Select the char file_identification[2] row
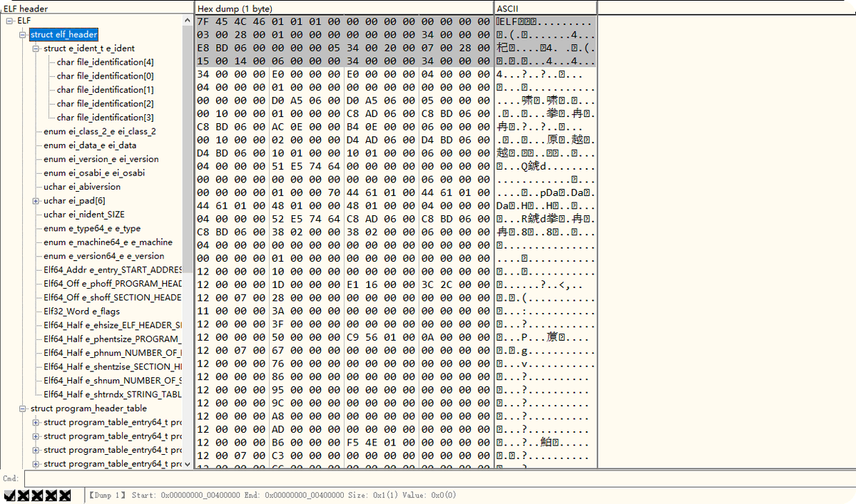Screen dimensions: 856x504 click(105, 103)
